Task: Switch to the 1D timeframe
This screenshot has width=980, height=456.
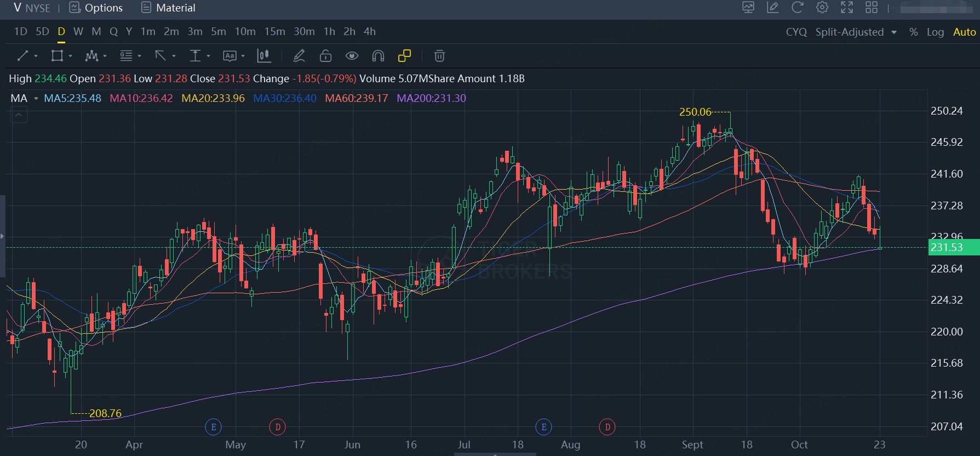Action: (x=21, y=32)
